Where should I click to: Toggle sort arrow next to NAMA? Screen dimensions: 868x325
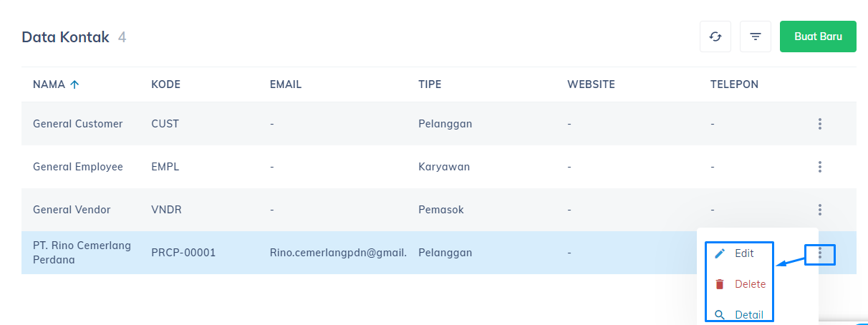click(74, 84)
